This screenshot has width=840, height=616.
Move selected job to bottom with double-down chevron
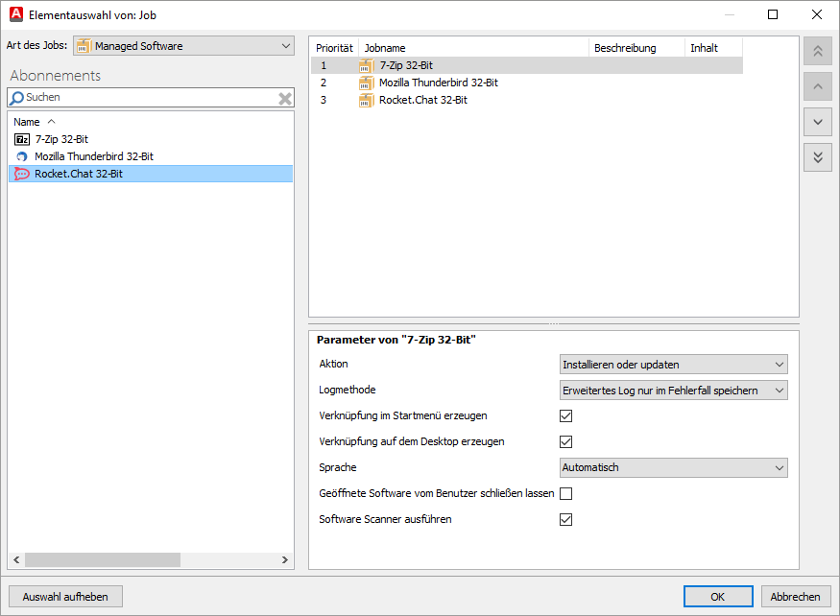(817, 156)
